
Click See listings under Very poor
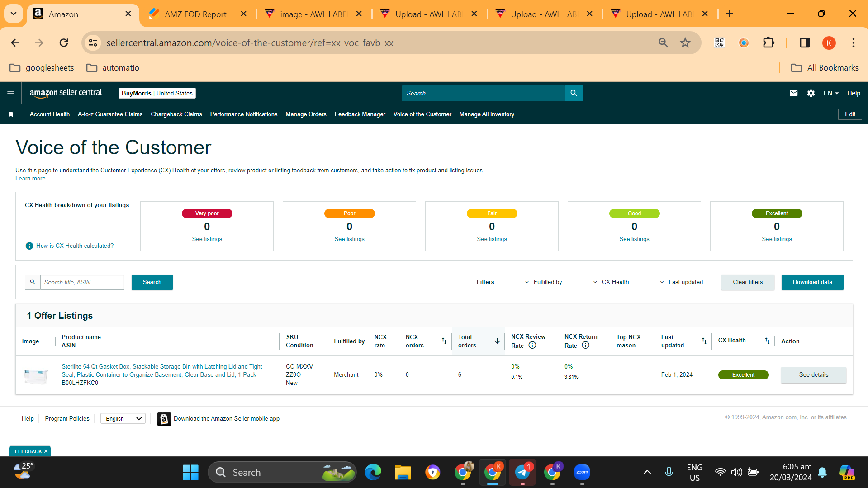click(207, 239)
